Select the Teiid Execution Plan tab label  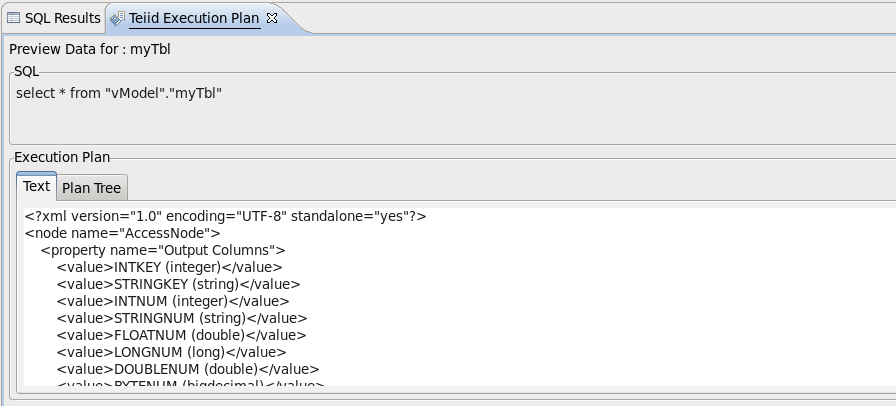(194, 18)
